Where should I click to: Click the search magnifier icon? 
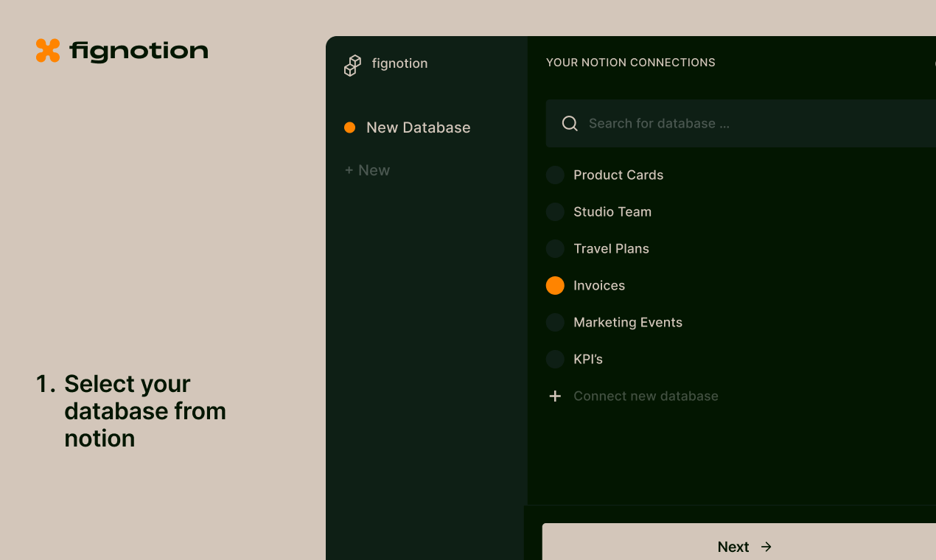pyautogui.click(x=570, y=123)
